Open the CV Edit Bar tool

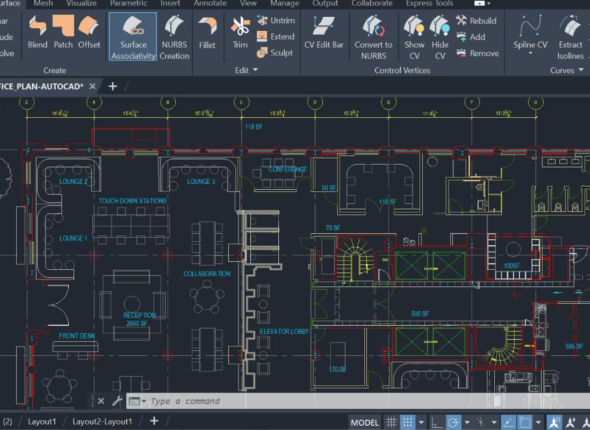324,33
